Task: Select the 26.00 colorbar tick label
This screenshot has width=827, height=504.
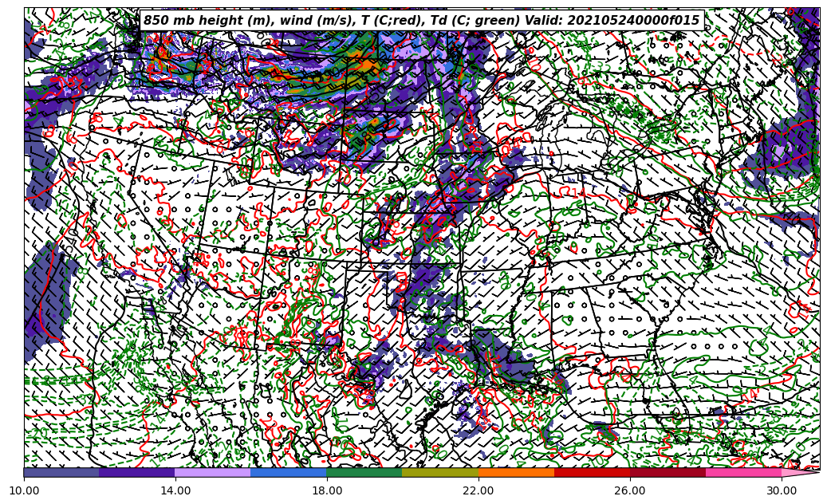Action: pyautogui.click(x=630, y=490)
